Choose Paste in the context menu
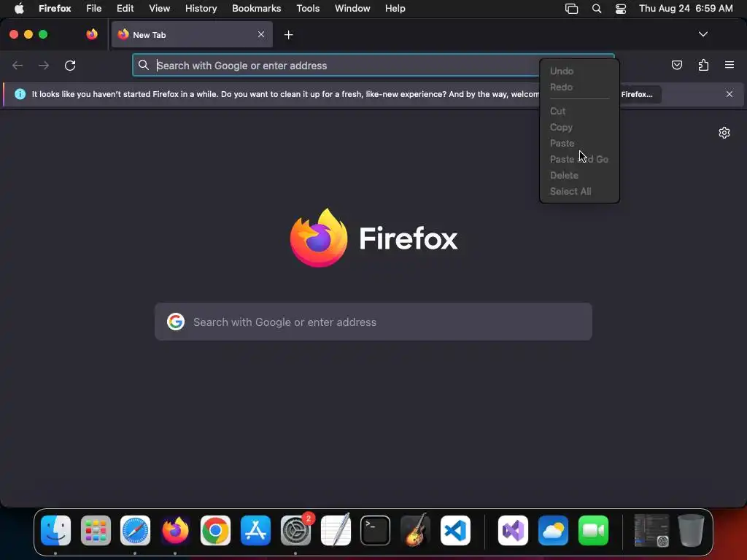This screenshot has width=747, height=560. tap(578, 144)
